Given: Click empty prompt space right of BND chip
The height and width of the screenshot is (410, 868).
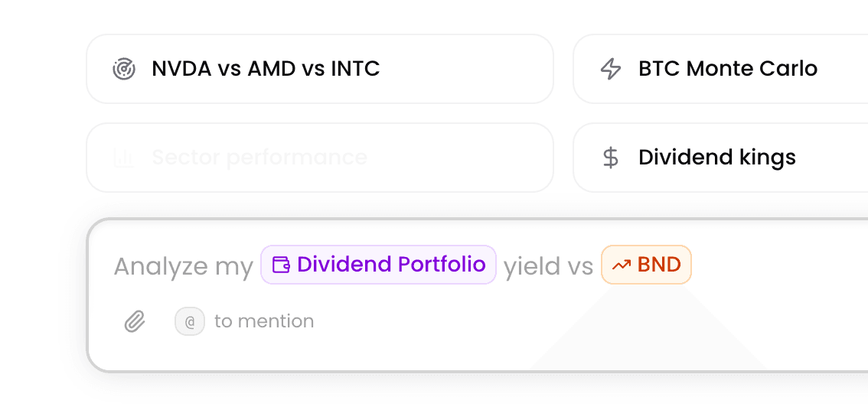Looking at the screenshot, I should [773, 265].
